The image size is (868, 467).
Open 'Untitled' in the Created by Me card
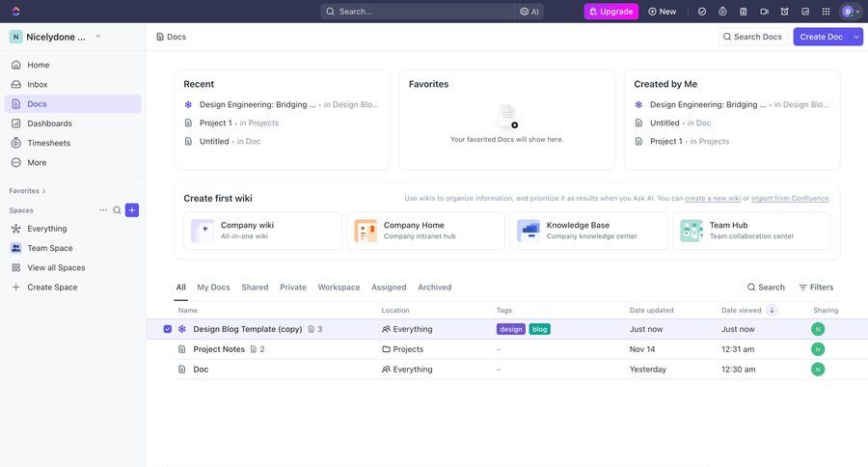pos(665,123)
